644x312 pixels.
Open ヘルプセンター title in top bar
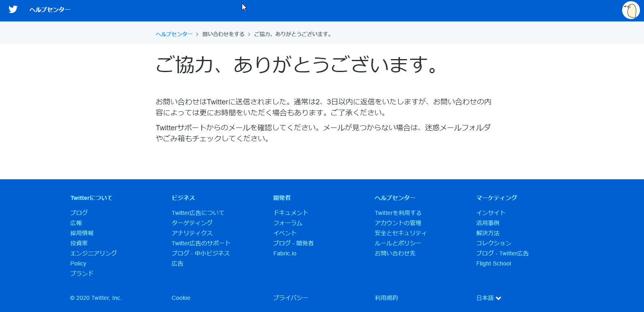50,10
